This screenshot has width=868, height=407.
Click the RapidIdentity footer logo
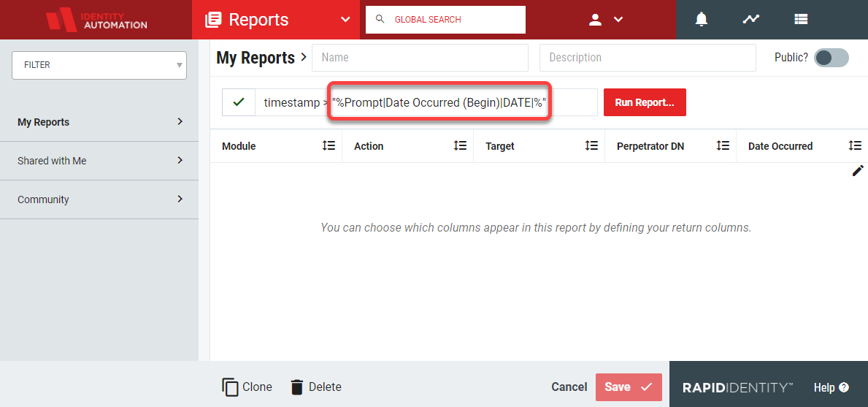(738, 387)
